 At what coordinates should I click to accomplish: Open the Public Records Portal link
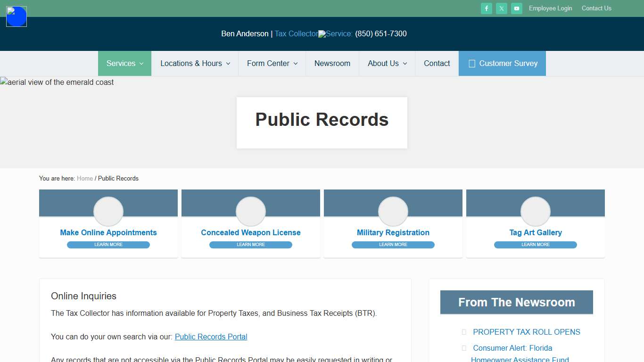coord(211,337)
